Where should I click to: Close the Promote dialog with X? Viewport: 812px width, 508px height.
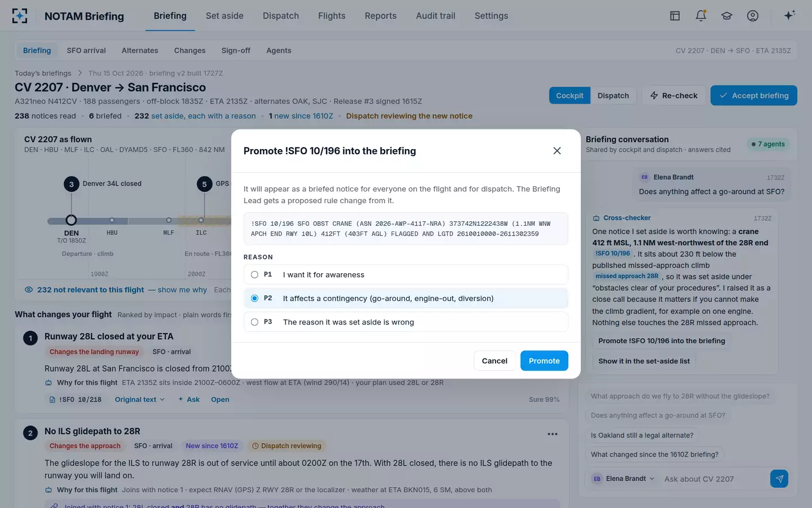[557, 151]
